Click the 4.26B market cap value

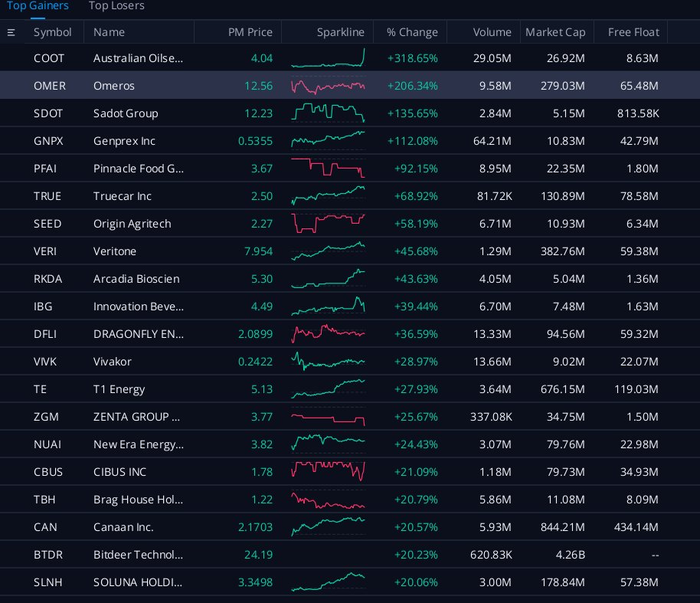pos(570,555)
